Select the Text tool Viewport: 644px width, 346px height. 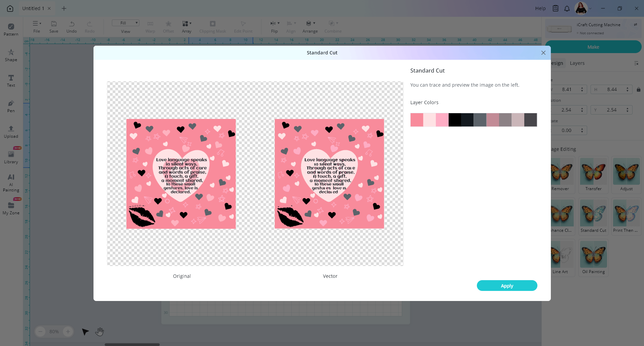[x=11, y=81]
